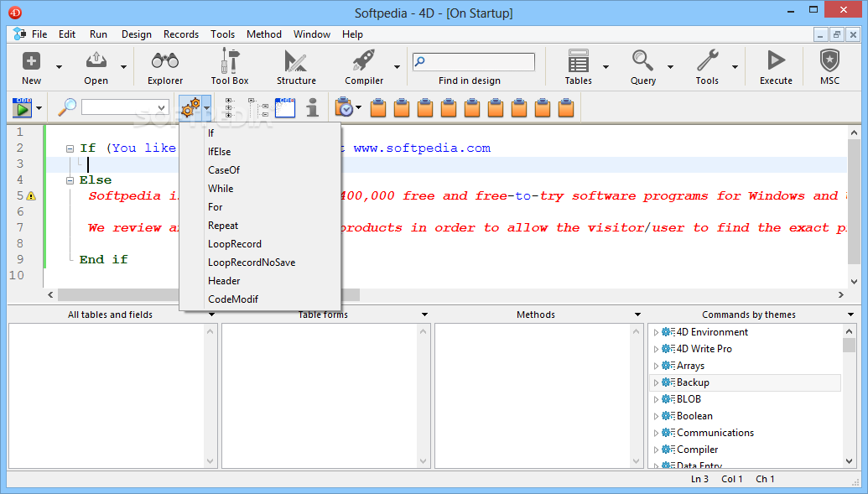Select the Backup theme row
Image resolution: width=868 pixels, height=494 pixels.
click(x=745, y=382)
